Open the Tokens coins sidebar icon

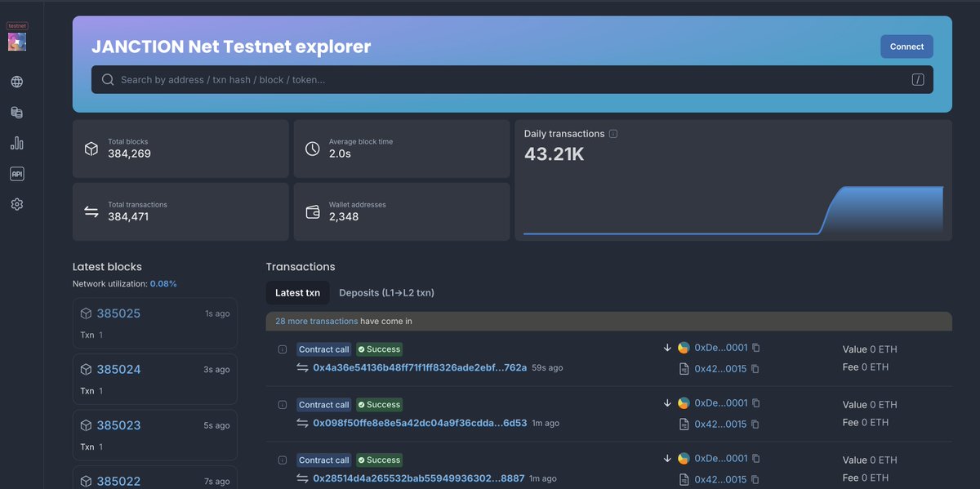point(17,113)
